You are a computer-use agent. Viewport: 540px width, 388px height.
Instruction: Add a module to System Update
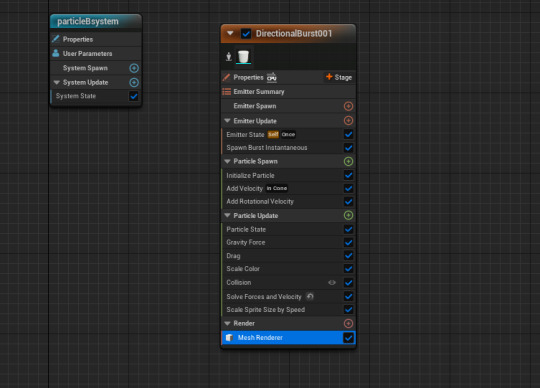[x=134, y=82]
